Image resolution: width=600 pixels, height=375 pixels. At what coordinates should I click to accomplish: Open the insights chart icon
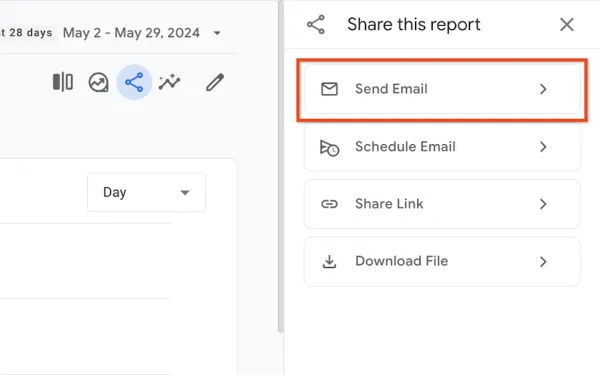[x=98, y=82]
